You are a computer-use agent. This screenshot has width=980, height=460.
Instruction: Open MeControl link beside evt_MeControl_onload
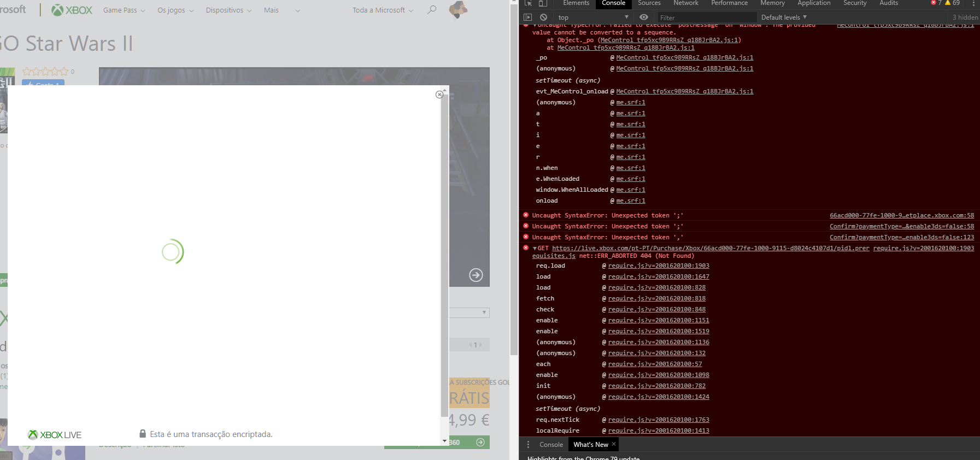pyautogui.click(x=685, y=91)
